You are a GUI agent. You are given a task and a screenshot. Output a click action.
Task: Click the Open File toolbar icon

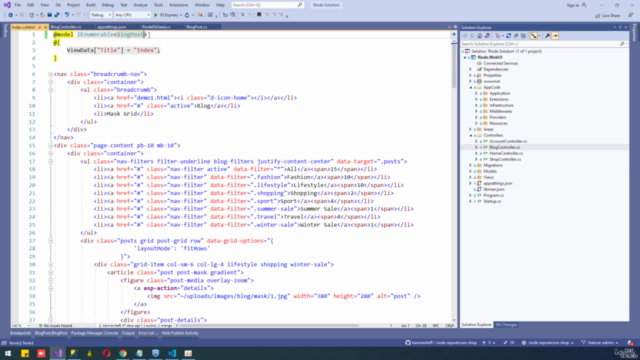(x=42, y=15)
